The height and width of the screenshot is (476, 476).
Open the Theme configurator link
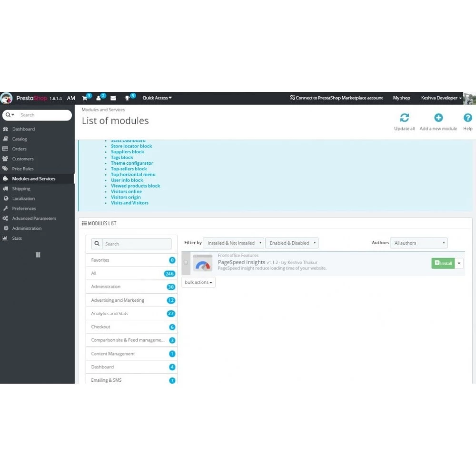[x=132, y=163]
